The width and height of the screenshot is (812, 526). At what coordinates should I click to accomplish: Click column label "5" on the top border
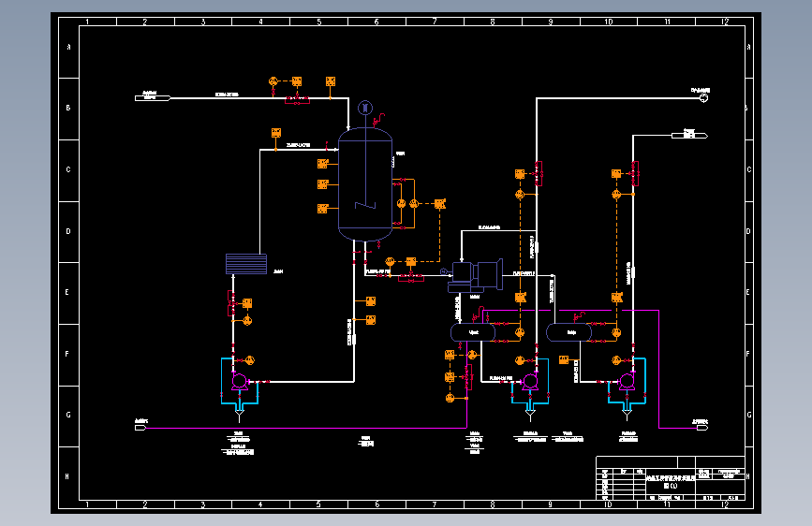click(x=319, y=22)
